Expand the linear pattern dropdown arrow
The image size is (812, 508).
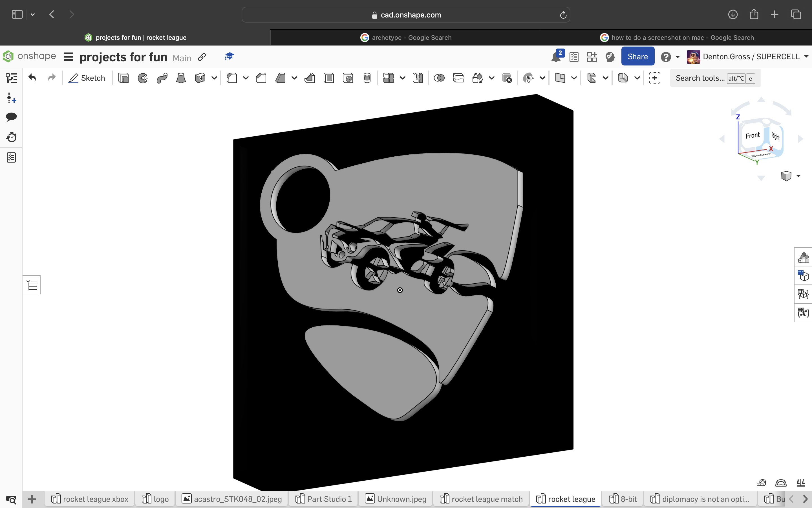402,78
